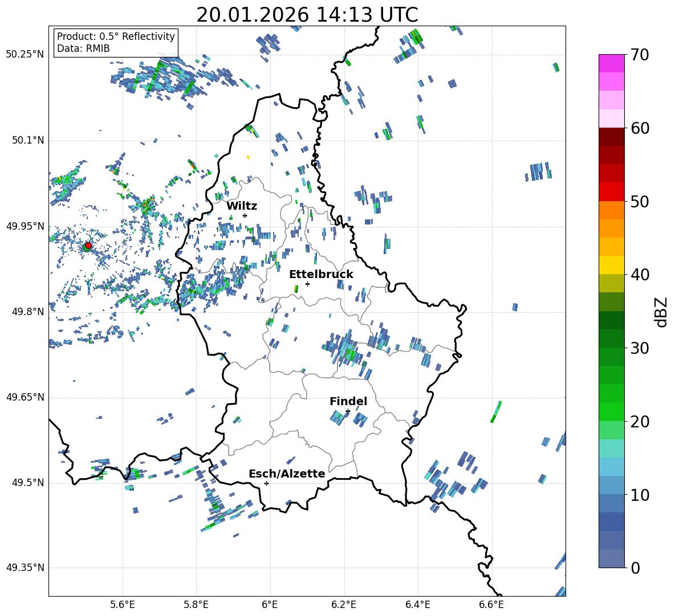Screen dimensions: 675x616
Task: Click the Wiltz location cross marker
Action: (x=245, y=215)
